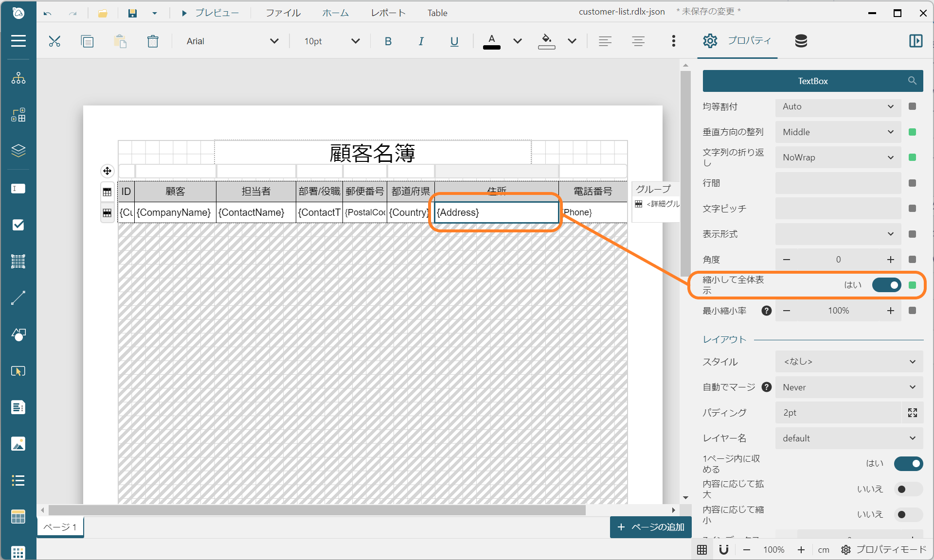Turn off the 縮小して全体表示 switch
Viewport: 934px width, 560px height.
886,285
